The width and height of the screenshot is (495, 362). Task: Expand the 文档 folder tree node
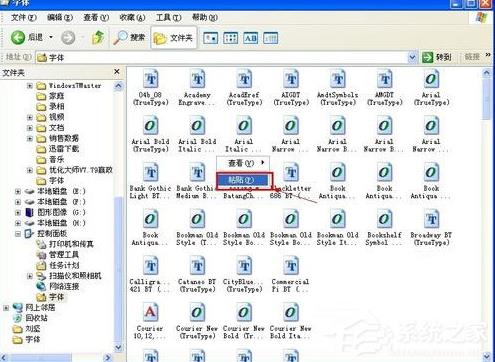30,128
